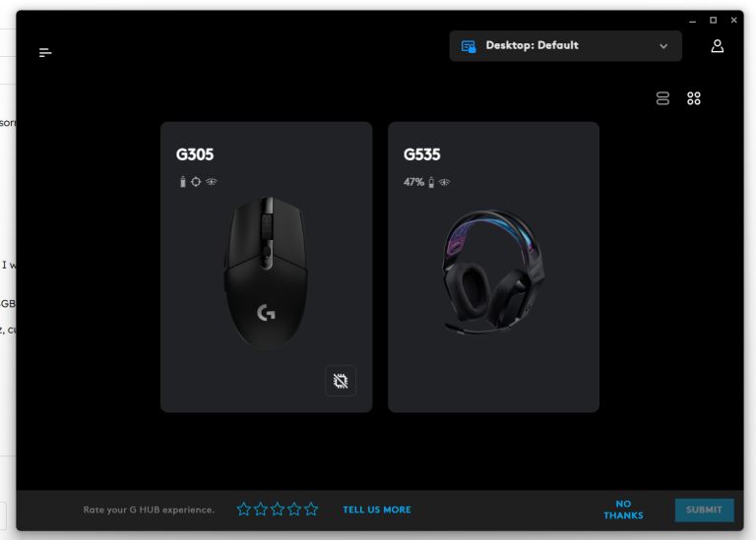Rate G HUB five stars
This screenshot has height=540, width=756.
[311, 509]
